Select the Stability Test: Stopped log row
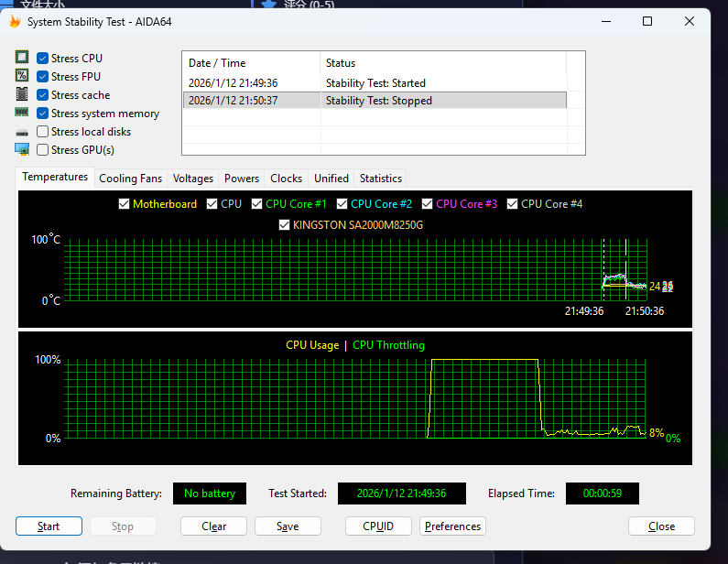The width and height of the screenshot is (728, 564). click(375, 101)
